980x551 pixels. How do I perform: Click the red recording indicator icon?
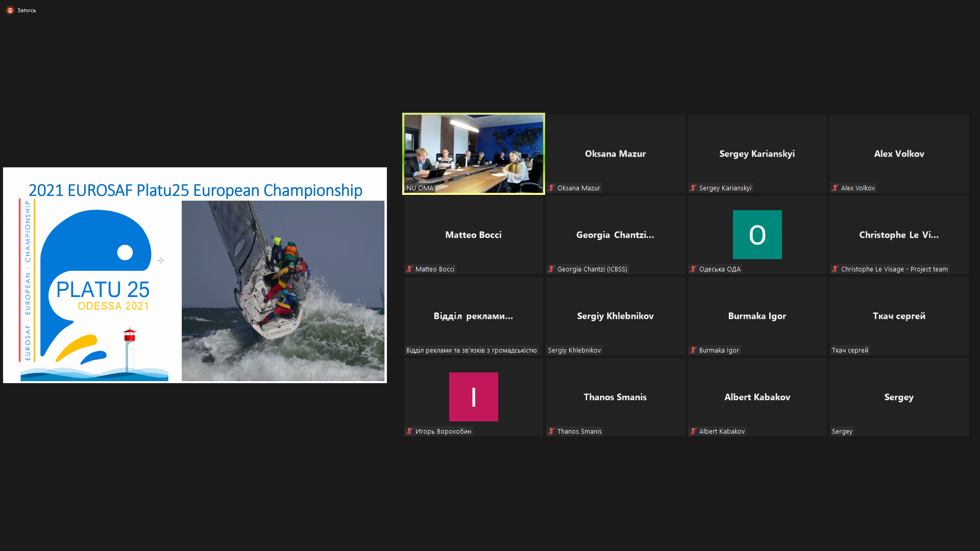[10, 10]
